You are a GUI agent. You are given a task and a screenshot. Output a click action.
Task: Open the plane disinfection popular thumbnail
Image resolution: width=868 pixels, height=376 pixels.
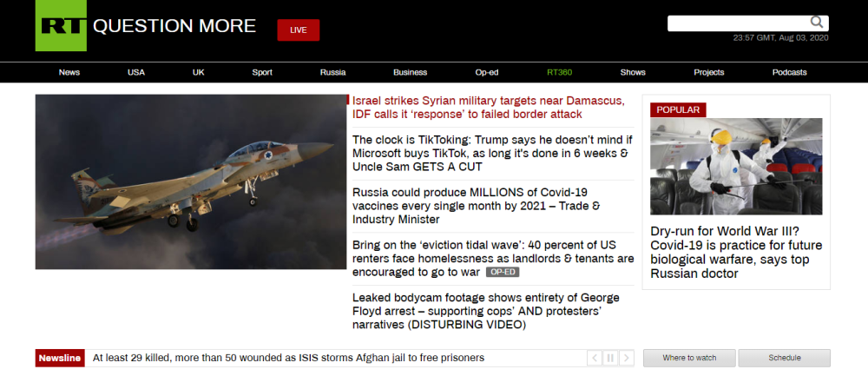click(x=736, y=166)
